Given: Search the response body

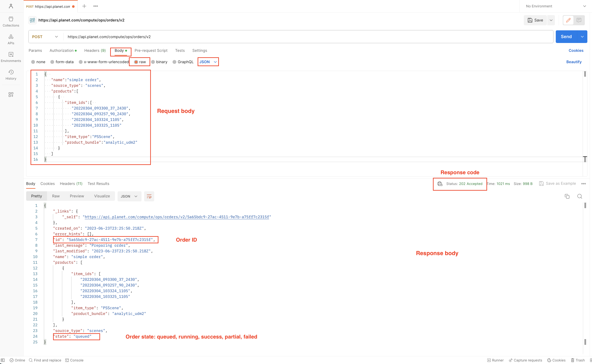Looking at the screenshot, I should pos(580,196).
